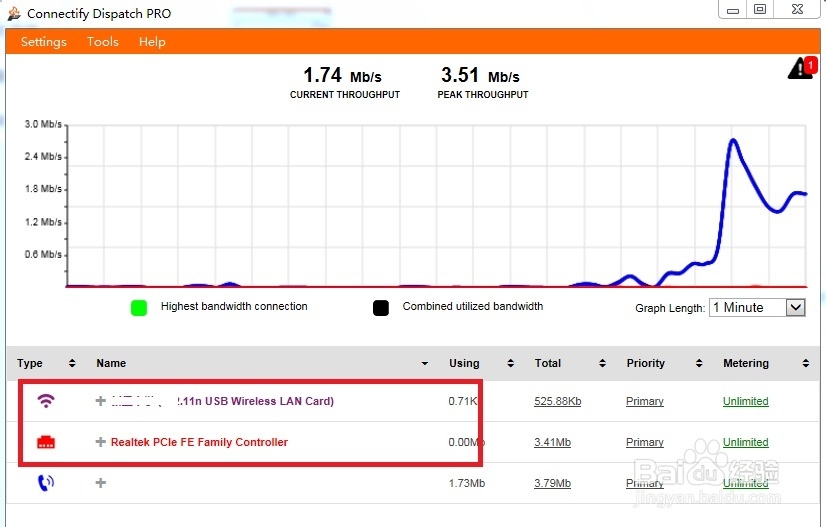Change Unlimited metering for Wireless LAN Card
Screen dimensions: 826x527
[x=745, y=401]
